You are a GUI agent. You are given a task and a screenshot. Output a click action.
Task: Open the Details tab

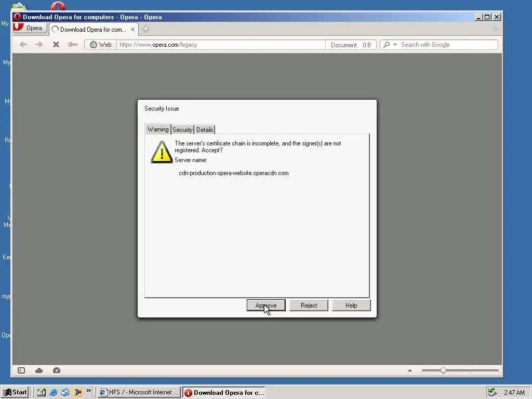coord(205,129)
